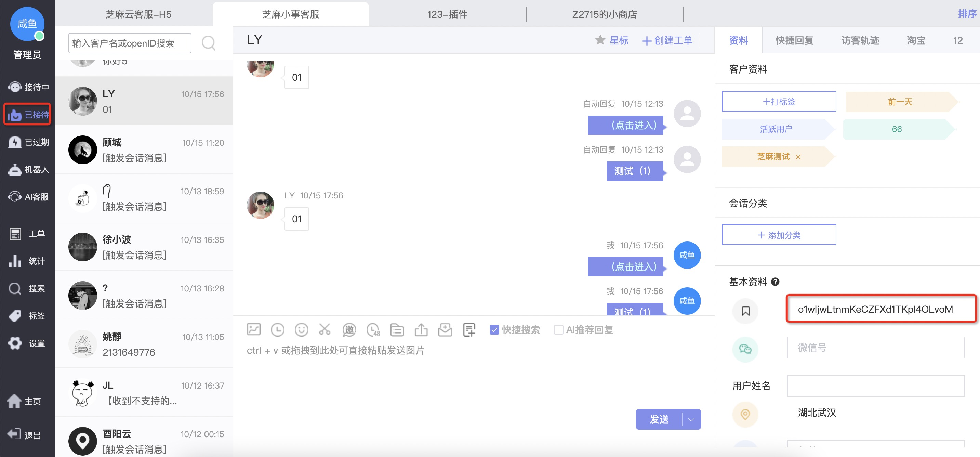Focus the customer name or openID search field
The image size is (980, 457).
(x=130, y=43)
